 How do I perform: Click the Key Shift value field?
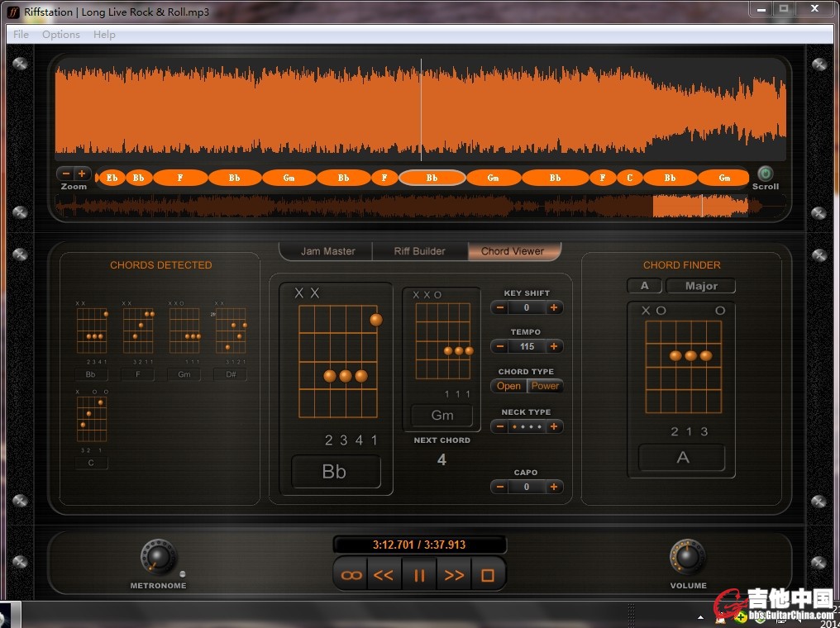click(x=527, y=307)
